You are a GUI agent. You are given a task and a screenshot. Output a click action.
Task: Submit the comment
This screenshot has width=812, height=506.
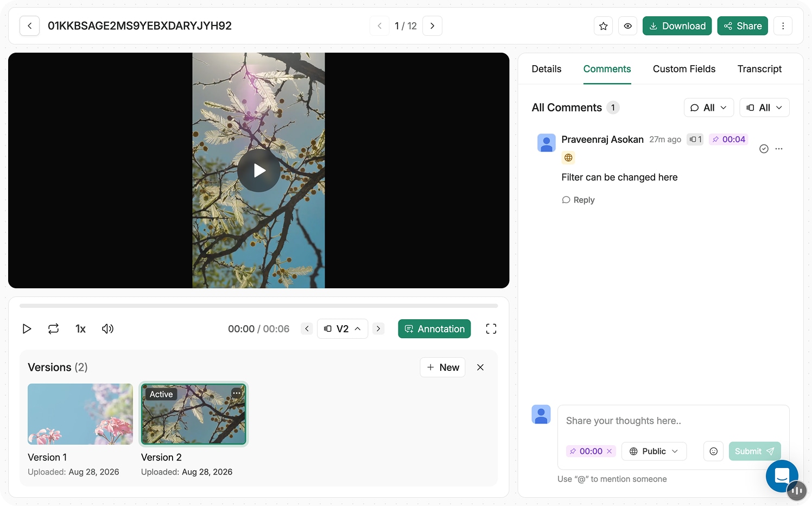pyautogui.click(x=754, y=451)
